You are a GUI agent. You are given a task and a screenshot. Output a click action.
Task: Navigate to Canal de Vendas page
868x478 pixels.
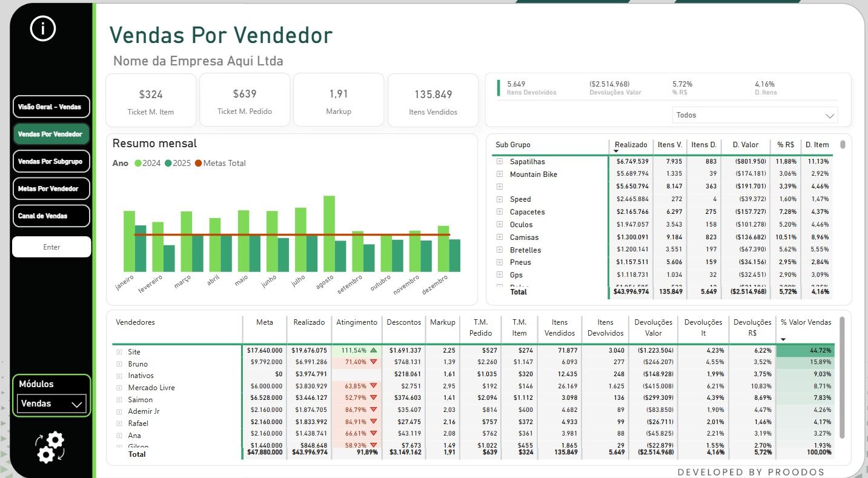51,216
